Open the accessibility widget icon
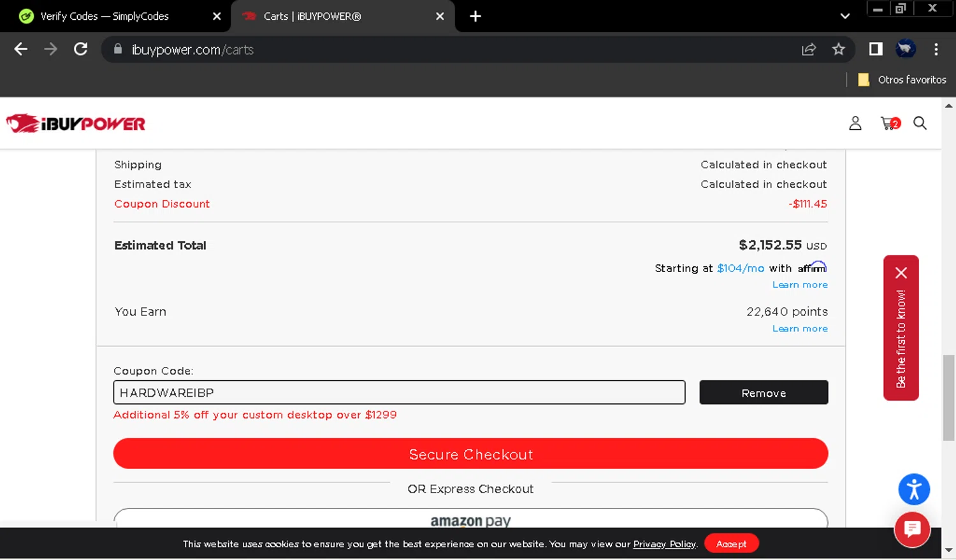Viewport: 956px width, 560px height. (914, 490)
